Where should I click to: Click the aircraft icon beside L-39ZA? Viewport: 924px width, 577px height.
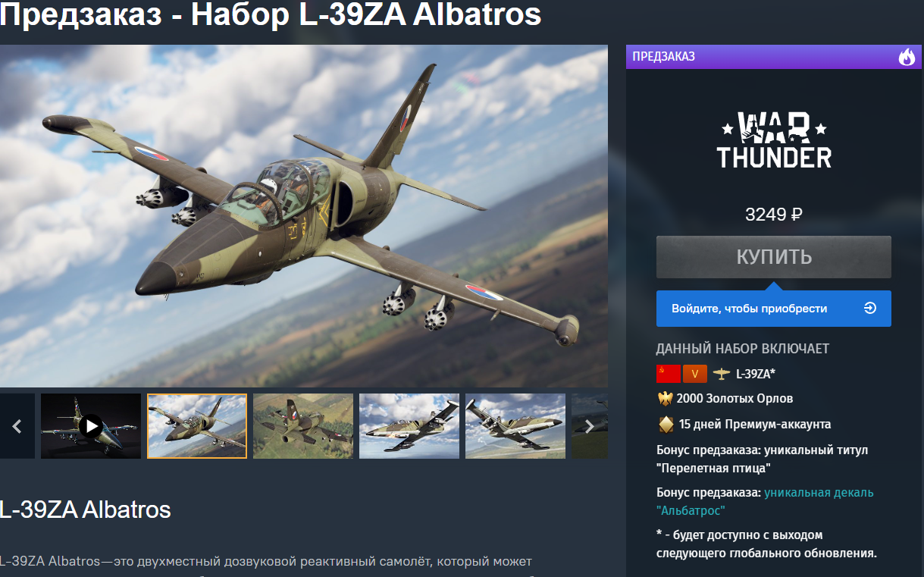point(722,374)
